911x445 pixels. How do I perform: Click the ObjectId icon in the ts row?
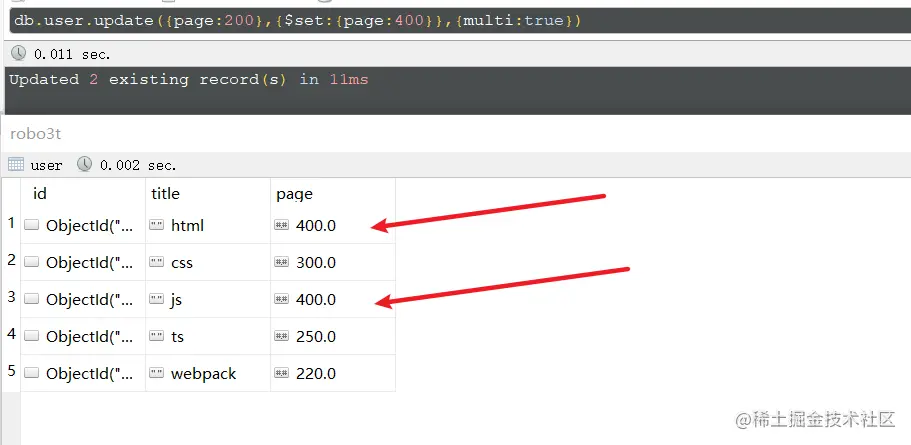pos(32,336)
